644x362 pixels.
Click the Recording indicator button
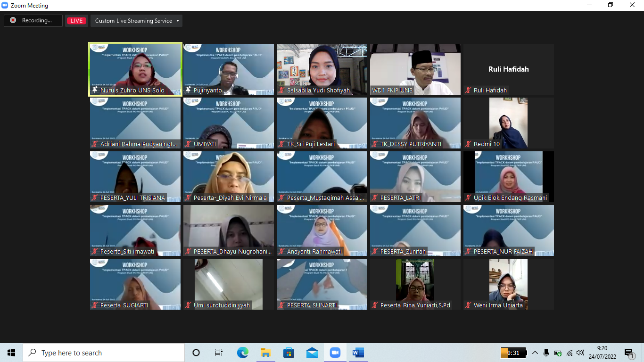pyautogui.click(x=33, y=21)
